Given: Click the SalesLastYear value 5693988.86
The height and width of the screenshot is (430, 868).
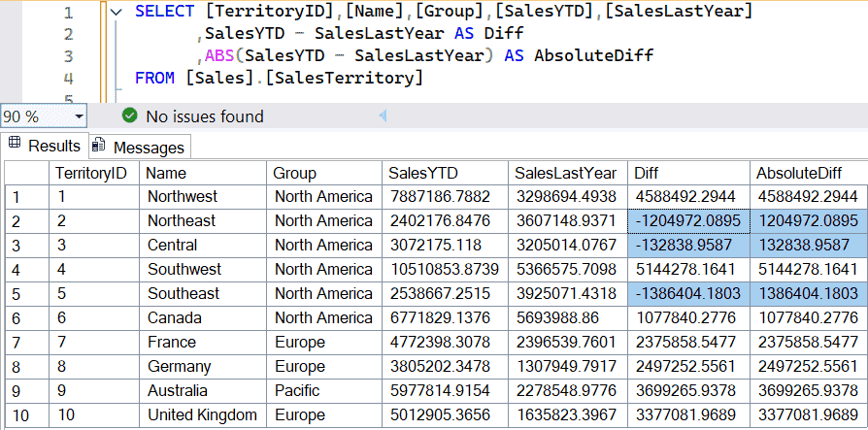Looking at the screenshot, I should pyautogui.click(x=567, y=318).
